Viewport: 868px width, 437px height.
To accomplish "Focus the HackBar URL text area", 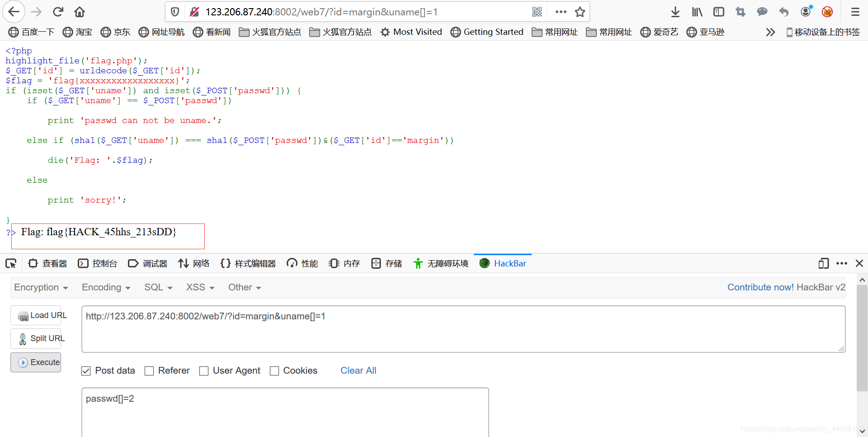I will pos(463,329).
